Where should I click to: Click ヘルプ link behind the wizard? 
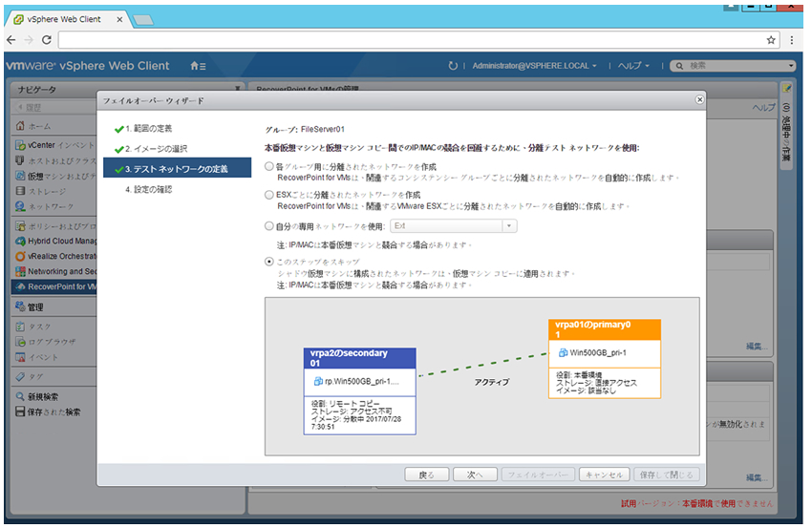pyautogui.click(x=764, y=107)
